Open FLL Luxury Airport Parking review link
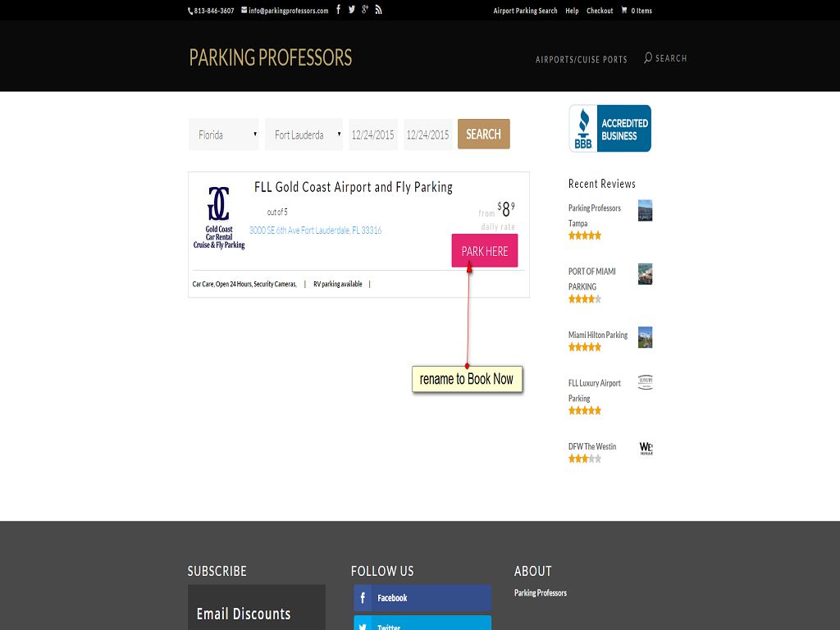Screen dimensions: 840x630 coord(594,390)
